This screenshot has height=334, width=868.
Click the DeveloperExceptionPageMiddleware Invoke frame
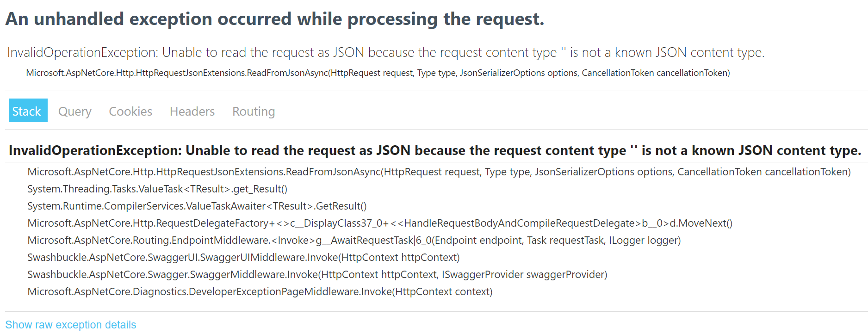[260, 291]
